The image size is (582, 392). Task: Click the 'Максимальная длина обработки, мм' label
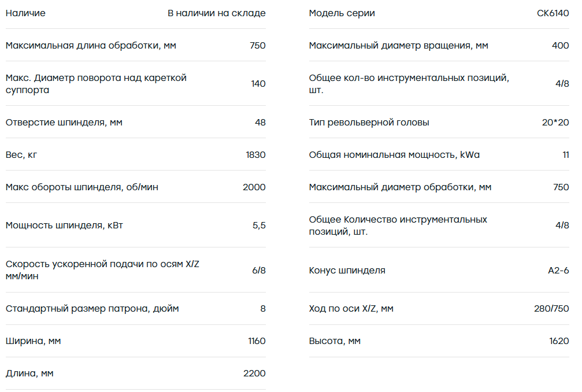[x=91, y=45]
